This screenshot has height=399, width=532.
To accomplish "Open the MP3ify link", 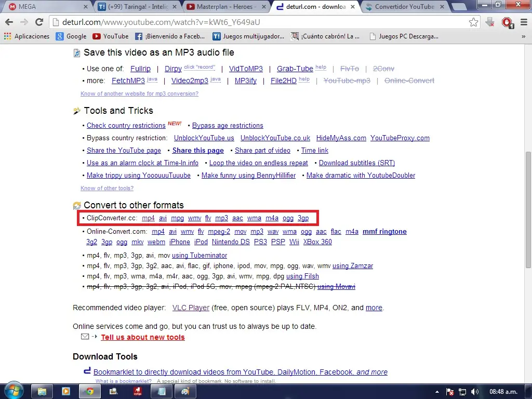I will pyautogui.click(x=246, y=81).
